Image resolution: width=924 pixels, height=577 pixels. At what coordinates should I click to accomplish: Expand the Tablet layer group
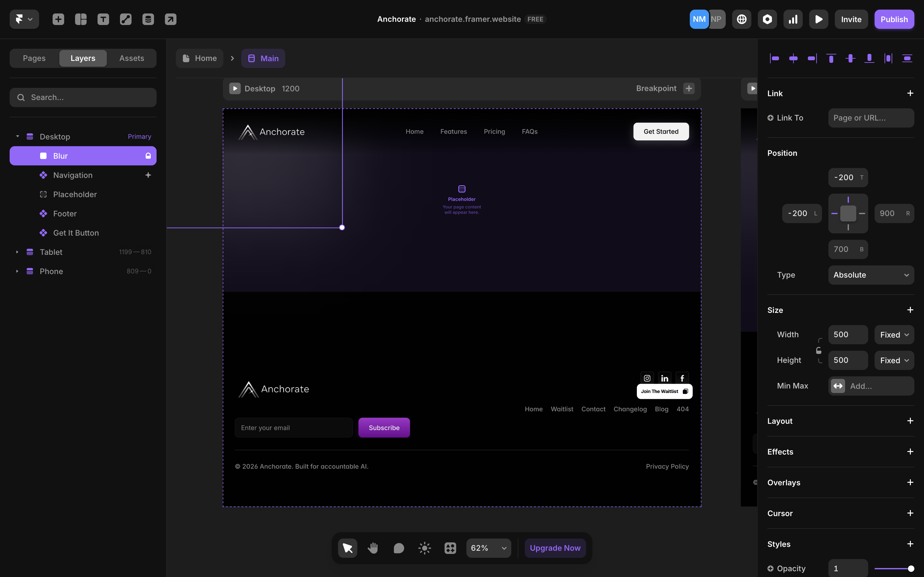tap(17, 252)
